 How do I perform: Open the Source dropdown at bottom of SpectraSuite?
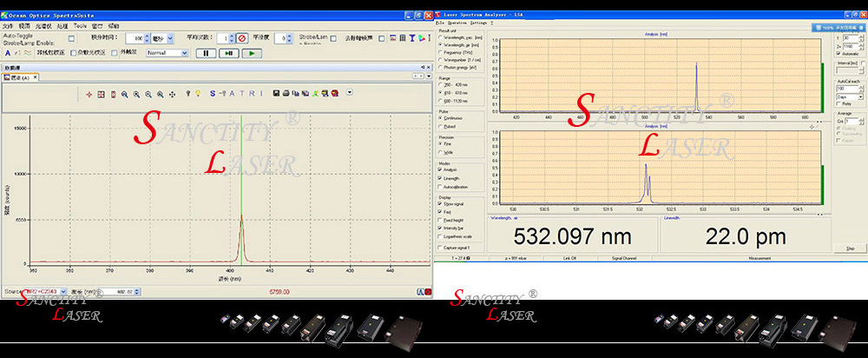[x=63, y=291]
